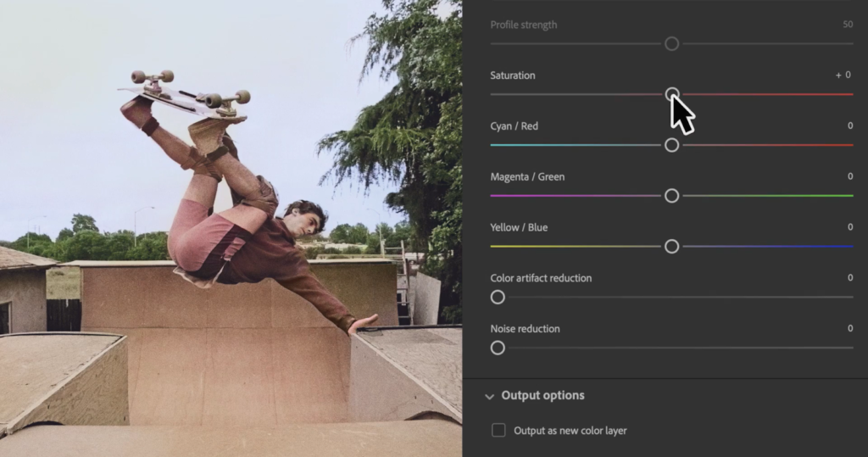Click the Saturation label

(x=513, y=75)
